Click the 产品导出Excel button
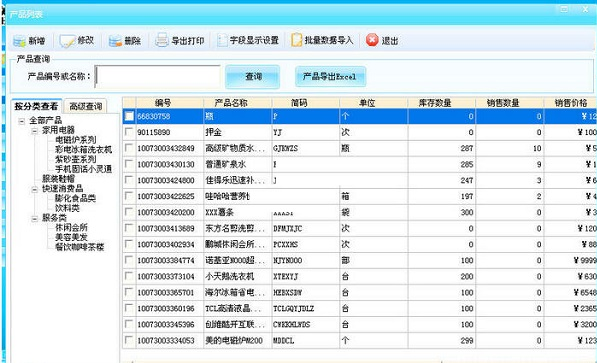This screenshot has height=363, width=597. 330,77
